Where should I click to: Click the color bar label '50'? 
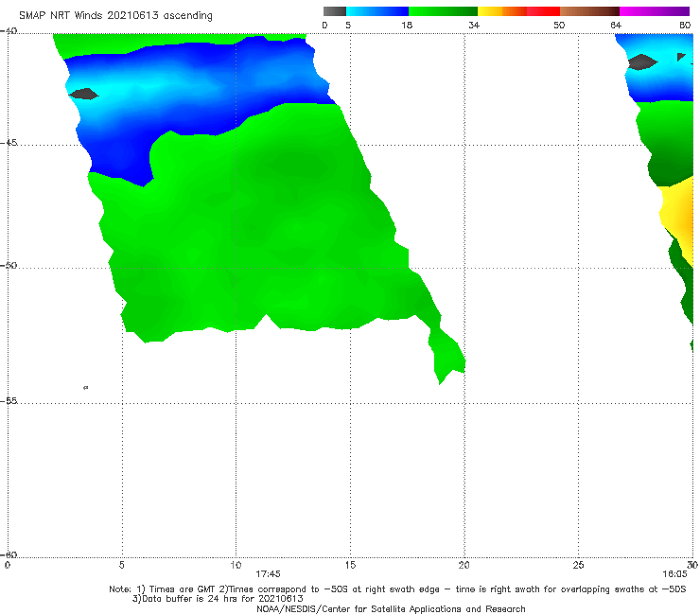(x=559, y=26)
